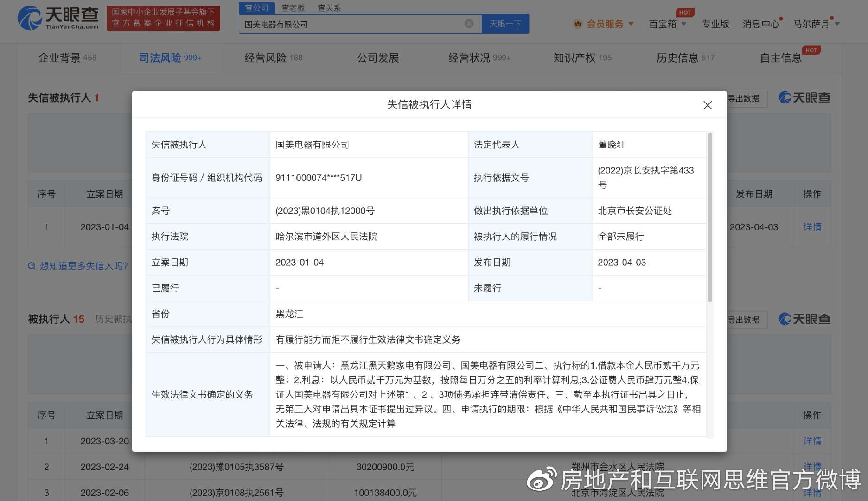Open the 公司发展 tab

coord(378,58)
